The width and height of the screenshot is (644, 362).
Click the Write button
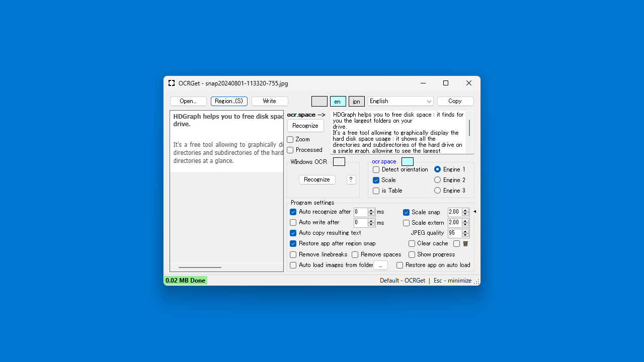270,101
